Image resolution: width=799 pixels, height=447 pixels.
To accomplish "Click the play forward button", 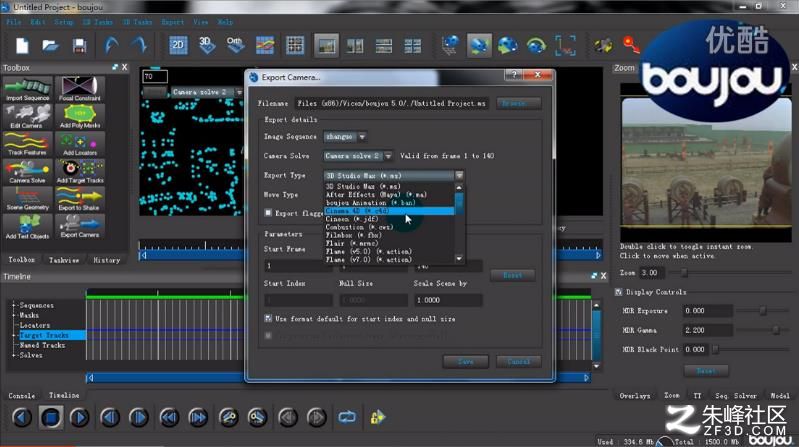I will coord(79,417).
